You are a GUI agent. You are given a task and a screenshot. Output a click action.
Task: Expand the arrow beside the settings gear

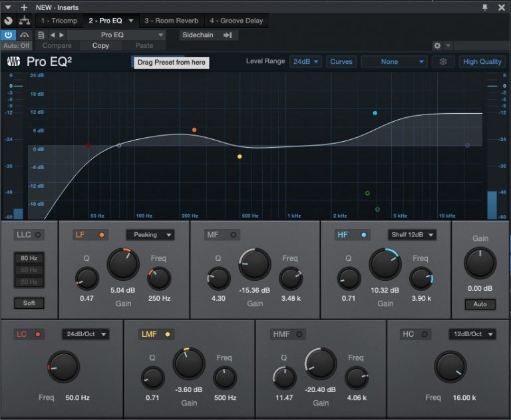click(x=448, y=46)
